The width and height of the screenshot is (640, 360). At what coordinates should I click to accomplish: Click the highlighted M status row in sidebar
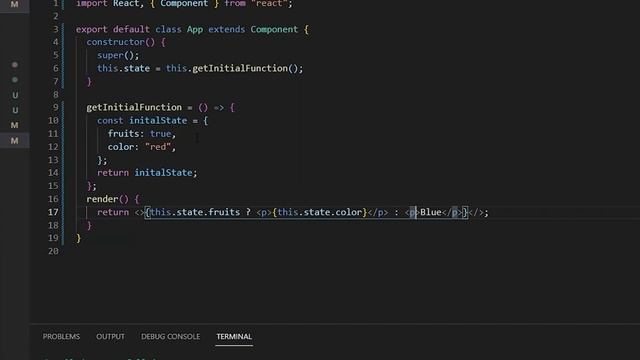[x=15, y=141]
